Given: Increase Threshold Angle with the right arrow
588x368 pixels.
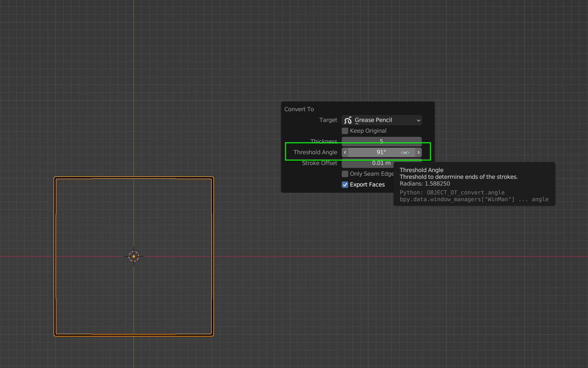Looking at the screenshot, I should [x=418, y=152].
